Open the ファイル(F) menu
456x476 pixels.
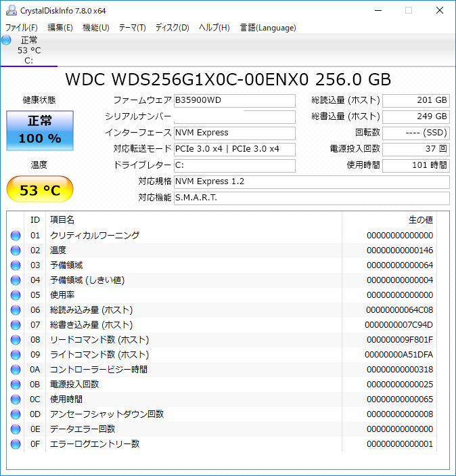coord(22,28)
